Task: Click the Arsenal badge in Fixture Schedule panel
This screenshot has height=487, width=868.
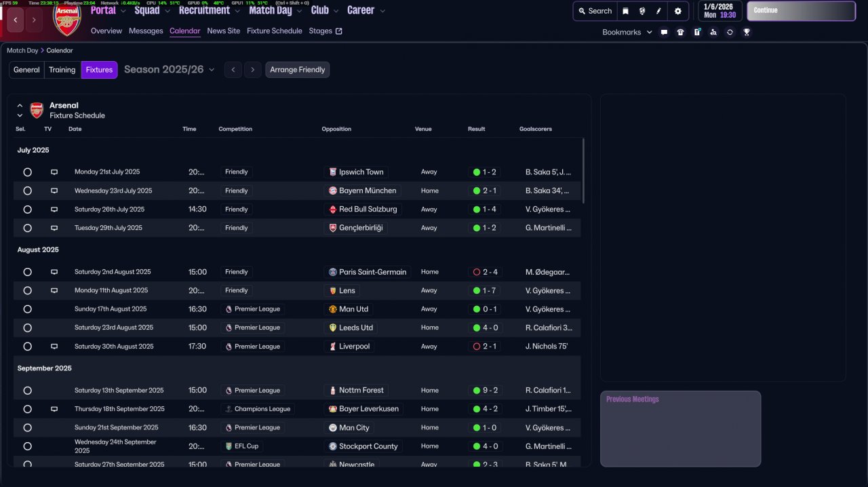Action: pyautogui.click(x=37, y=111)
